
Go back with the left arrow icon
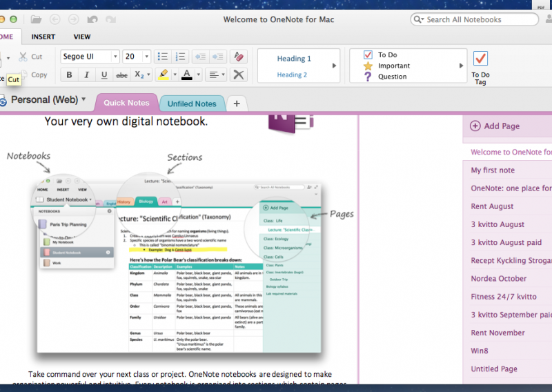point(55,19)
